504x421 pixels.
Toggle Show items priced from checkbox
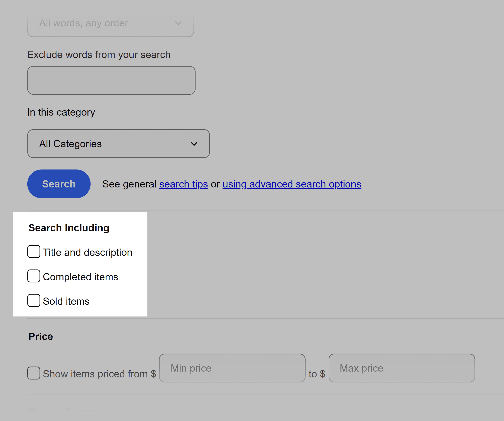(x=34, y=373)
